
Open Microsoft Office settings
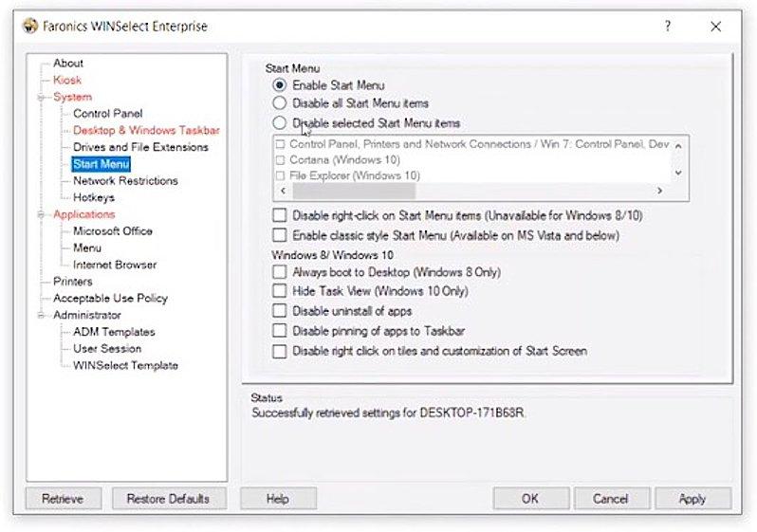113,231
